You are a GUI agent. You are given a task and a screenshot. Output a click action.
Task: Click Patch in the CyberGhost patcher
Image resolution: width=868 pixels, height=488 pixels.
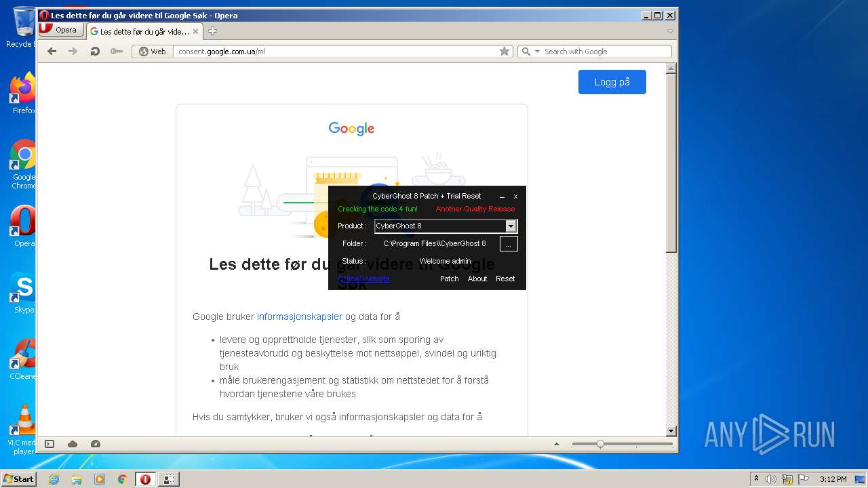coord(450,279)
